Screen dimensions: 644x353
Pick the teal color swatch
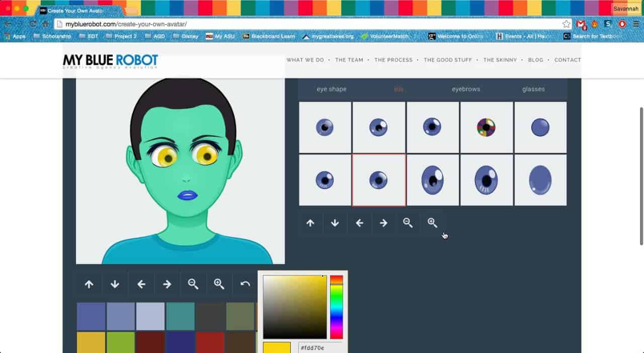tap(180, 316)
